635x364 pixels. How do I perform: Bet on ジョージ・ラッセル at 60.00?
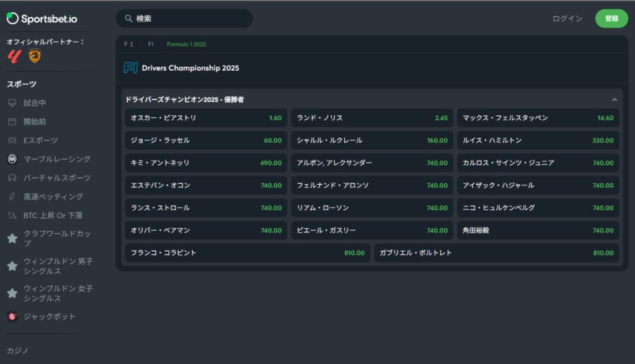click(206, 141)
